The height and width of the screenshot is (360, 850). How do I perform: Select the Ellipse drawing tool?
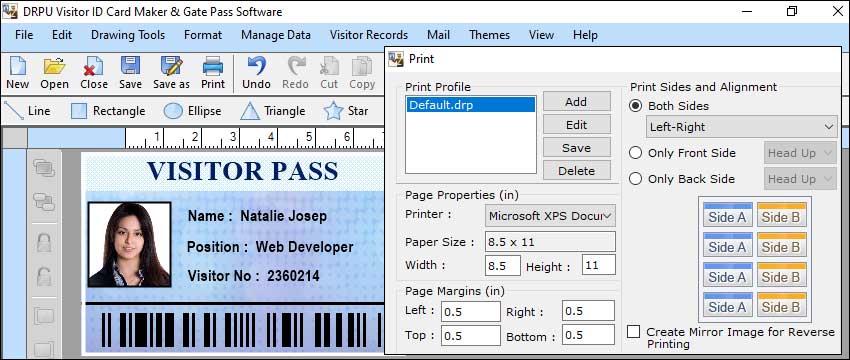(x=192, y=111)
